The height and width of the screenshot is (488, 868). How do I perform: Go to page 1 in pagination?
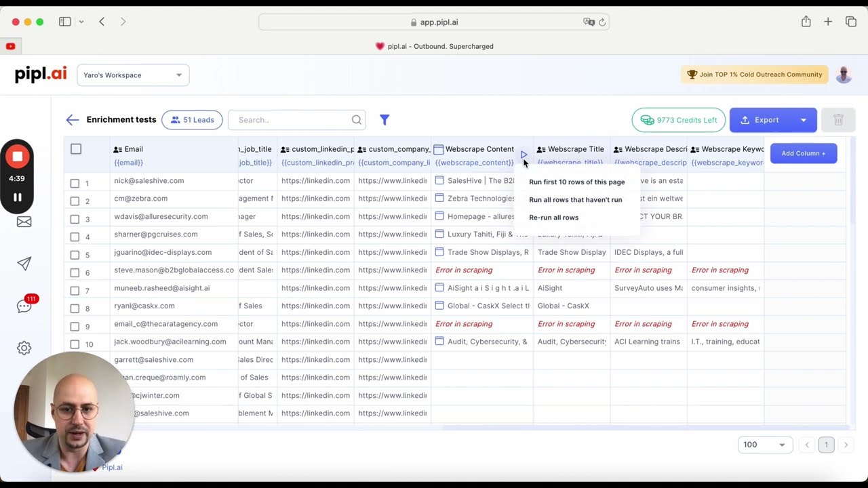[x=826, y=445]
